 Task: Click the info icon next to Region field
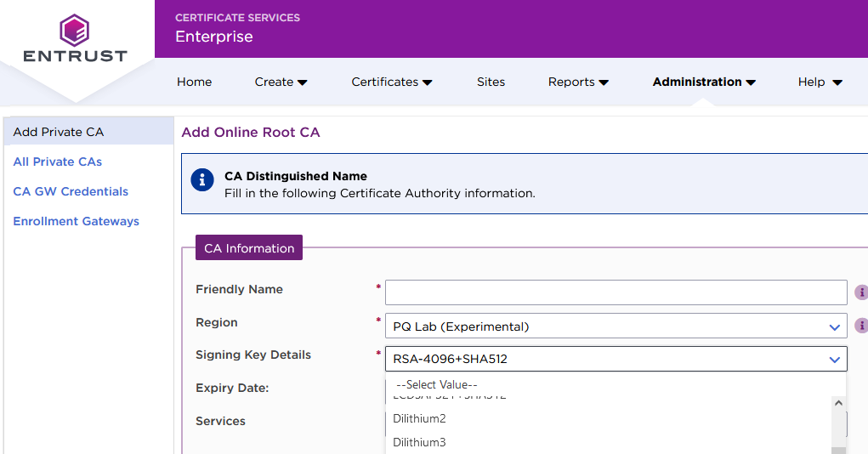860,326
